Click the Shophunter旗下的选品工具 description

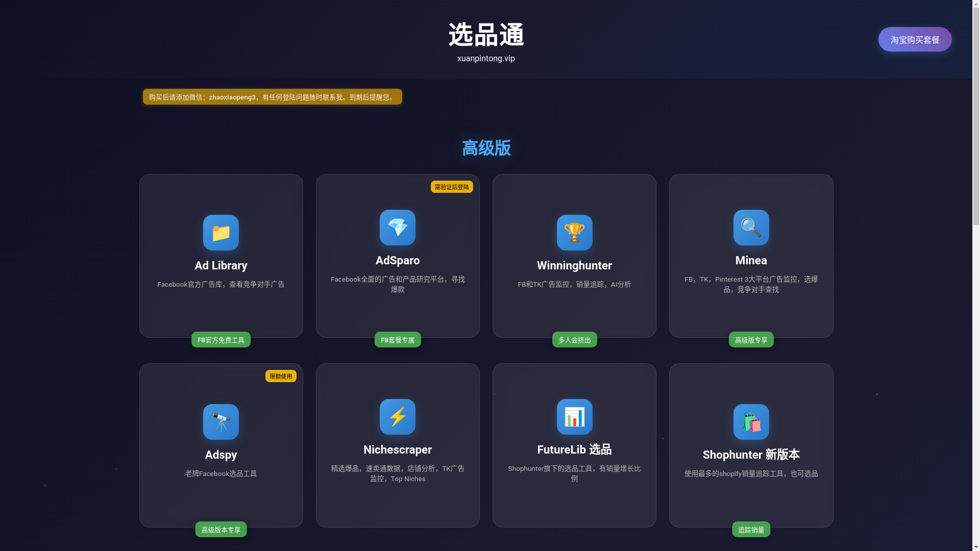574,473
